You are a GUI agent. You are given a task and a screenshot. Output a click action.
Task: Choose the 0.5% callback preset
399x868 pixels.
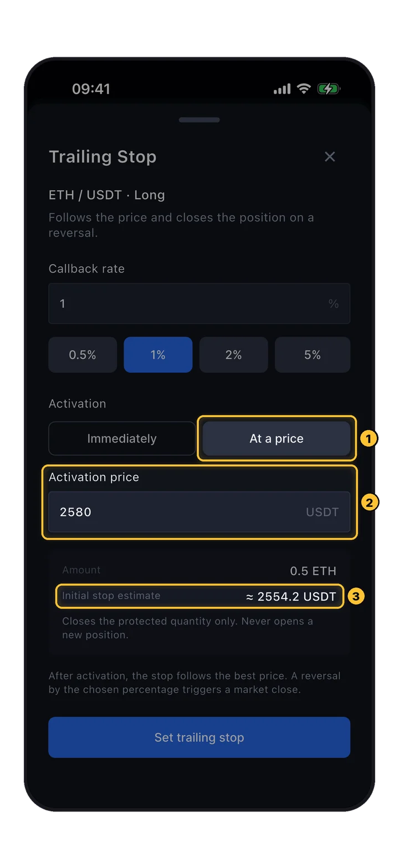point(83,355)
